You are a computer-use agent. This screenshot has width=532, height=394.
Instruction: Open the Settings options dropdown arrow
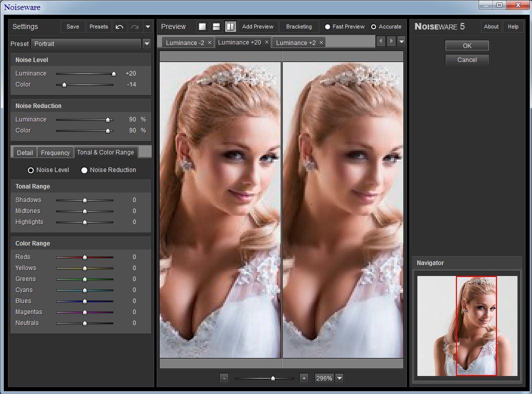[148, 27]
